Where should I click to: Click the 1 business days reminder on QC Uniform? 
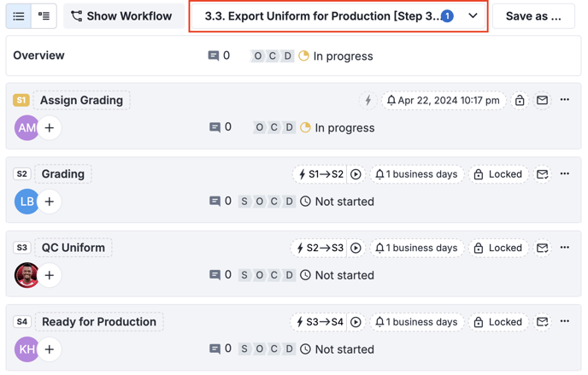click(416, 249)
